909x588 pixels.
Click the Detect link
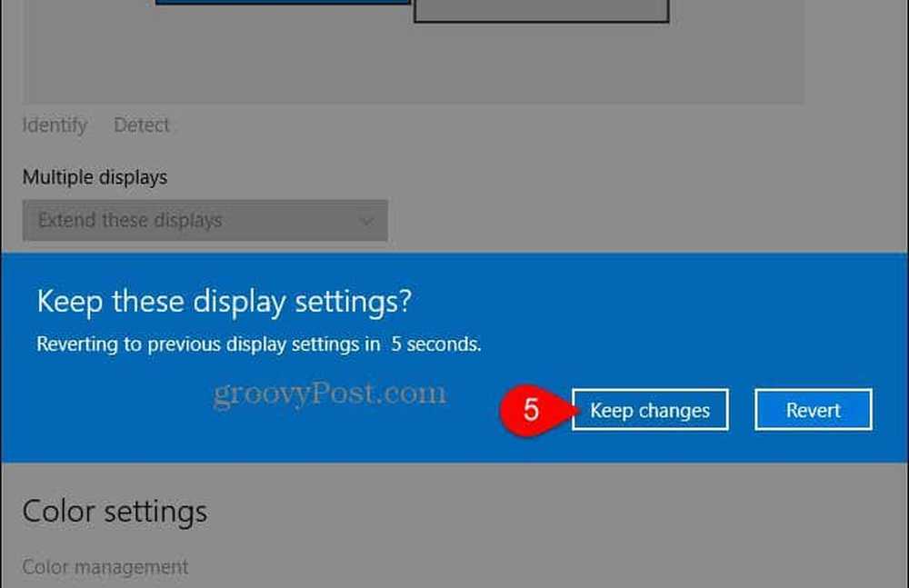click(142, 125)
